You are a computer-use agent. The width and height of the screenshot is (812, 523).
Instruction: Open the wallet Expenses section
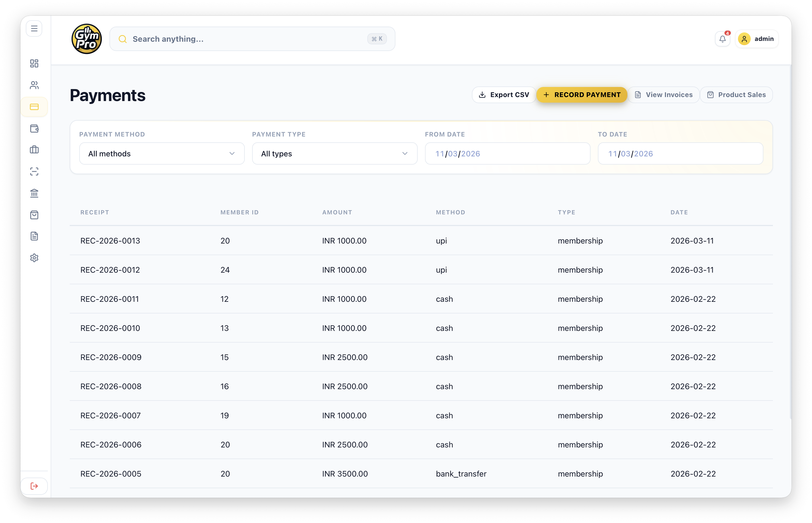point(34,128)
